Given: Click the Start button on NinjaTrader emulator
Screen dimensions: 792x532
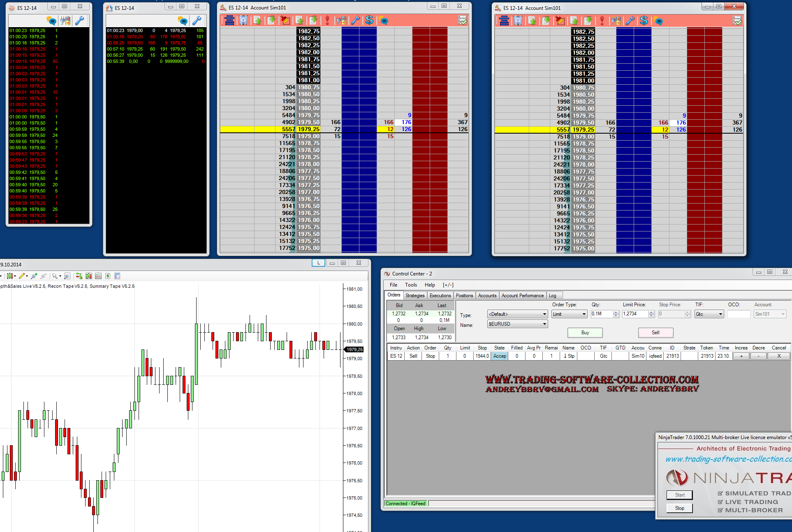Looking at the screenshot, I should 679,495.
